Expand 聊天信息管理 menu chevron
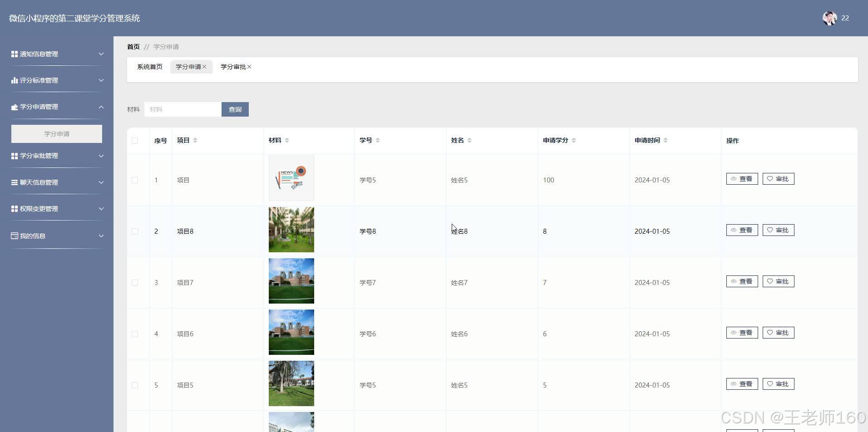This screenshot has width=868, height=432. [101, 182]
